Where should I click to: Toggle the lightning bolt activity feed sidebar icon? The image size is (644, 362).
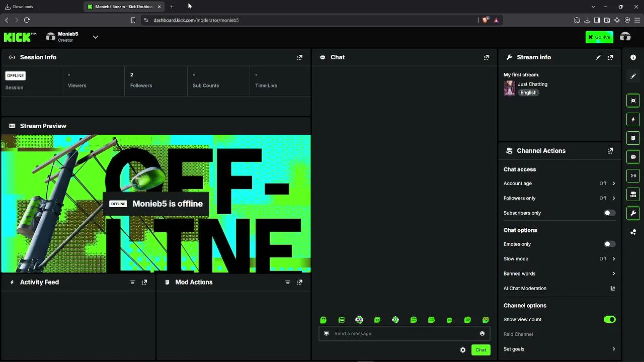[633, 119]
